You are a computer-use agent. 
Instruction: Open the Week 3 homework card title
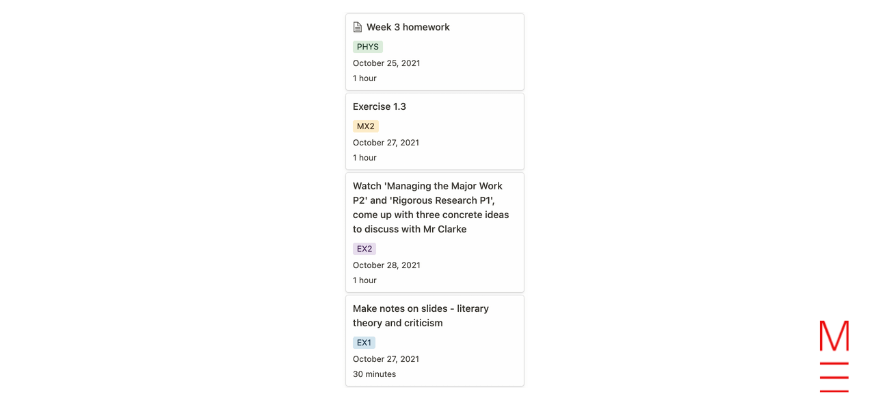(x=408, y=27)
